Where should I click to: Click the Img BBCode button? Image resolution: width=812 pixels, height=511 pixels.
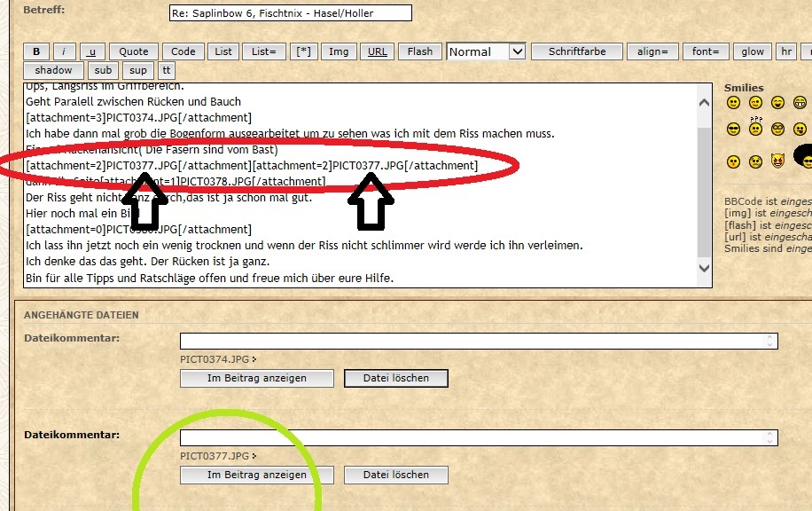point(339,51)
